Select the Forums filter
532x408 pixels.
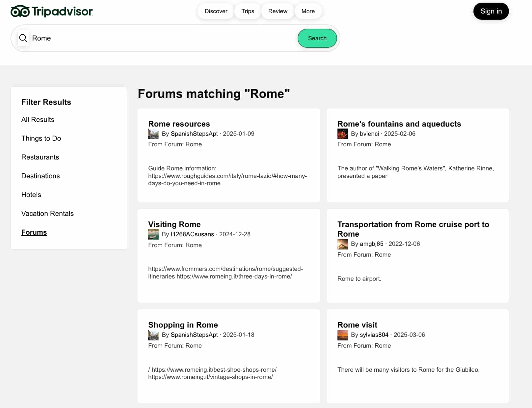[34, 232]
